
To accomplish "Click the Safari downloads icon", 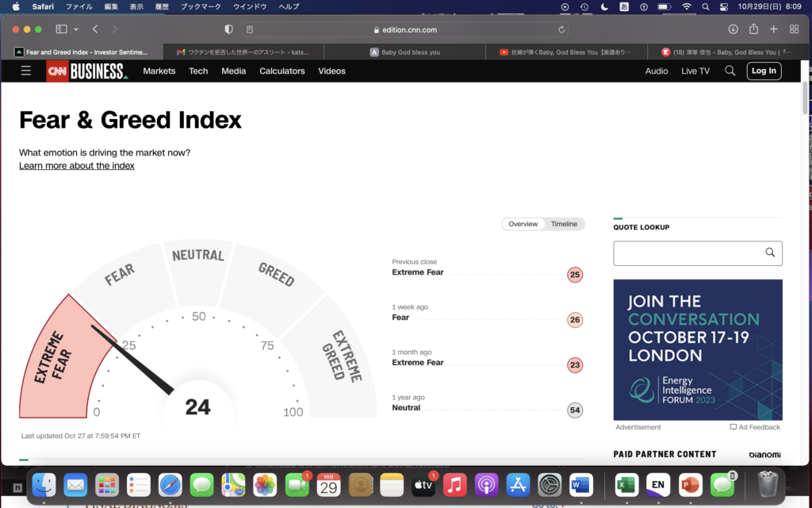I will click(x=733, y=29).
